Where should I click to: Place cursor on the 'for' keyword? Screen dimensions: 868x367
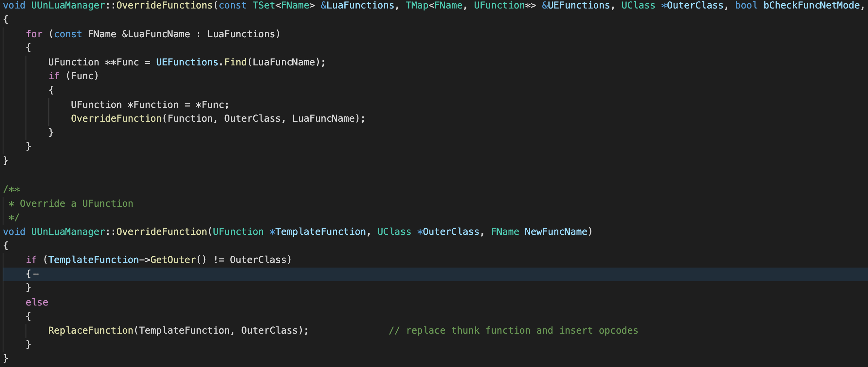pyautogui.click(x=34, y=34)
